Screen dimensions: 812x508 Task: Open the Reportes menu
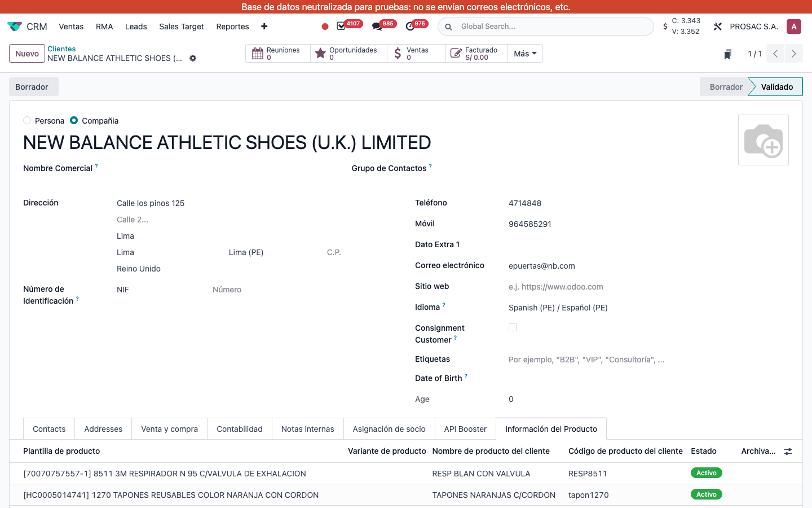232,27
